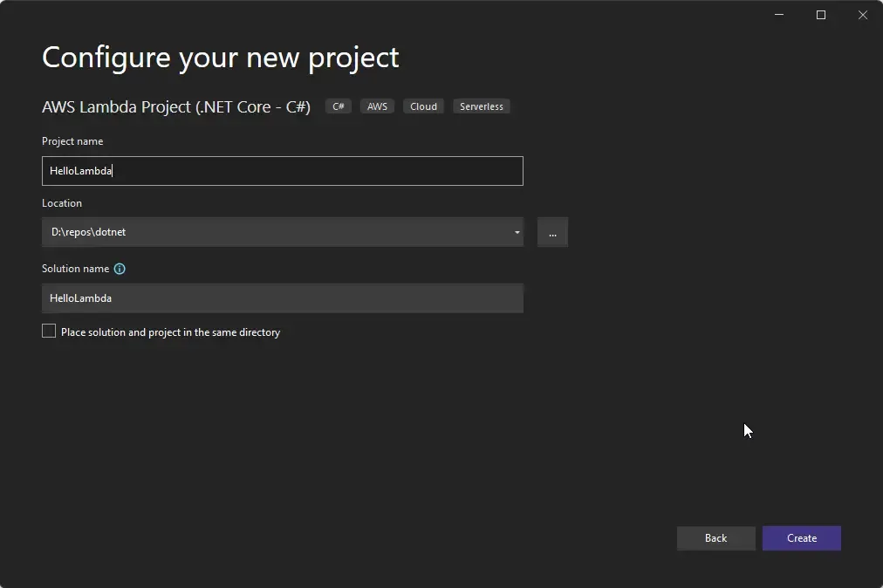Screen dimensions: 883x588
Task: Open the Solution name info tooltip
Action: tap(120, 269)
